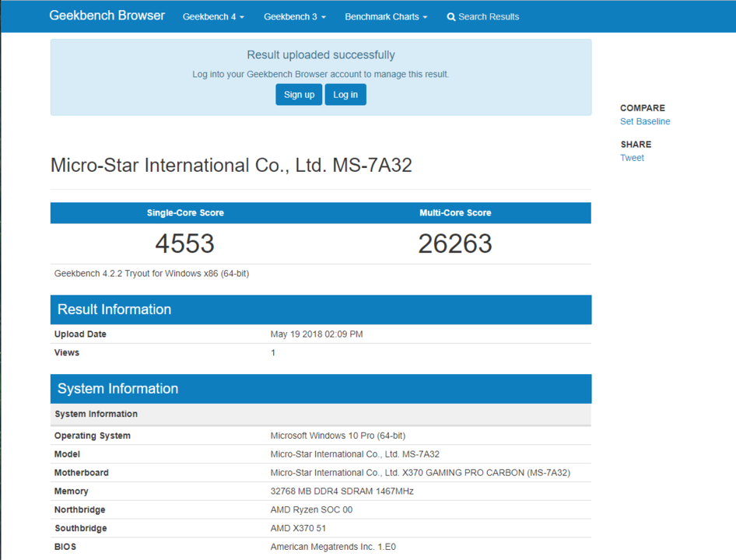The image size is (736, 560).
Task: Click the Model value MS-7A32
Action: pyautogui.click(x=355, y=454)
